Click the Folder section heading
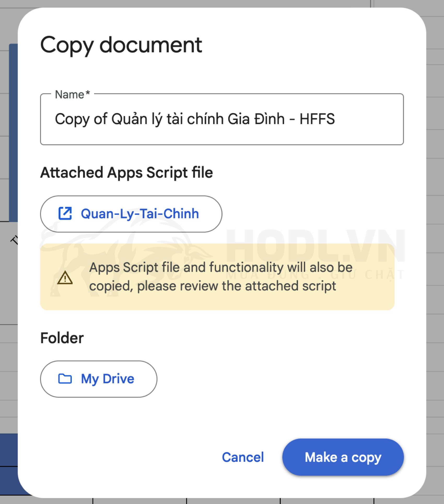Screen dimensions: 444x504 point(62,338)
